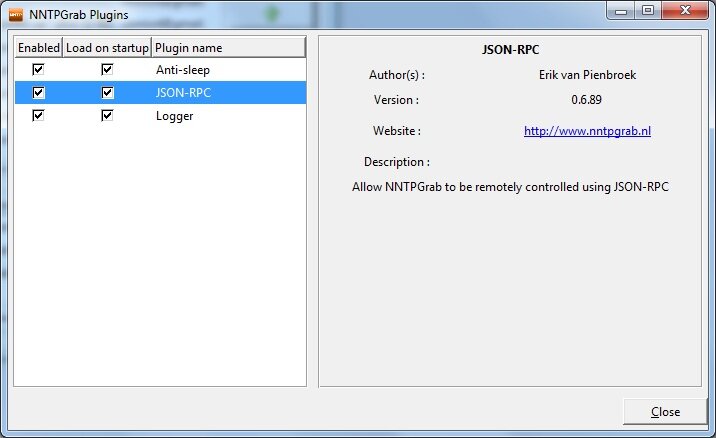Toggle Load on startup for JSON-RPC
This screenshot has width=716, height=438.
tap(107, 93)
